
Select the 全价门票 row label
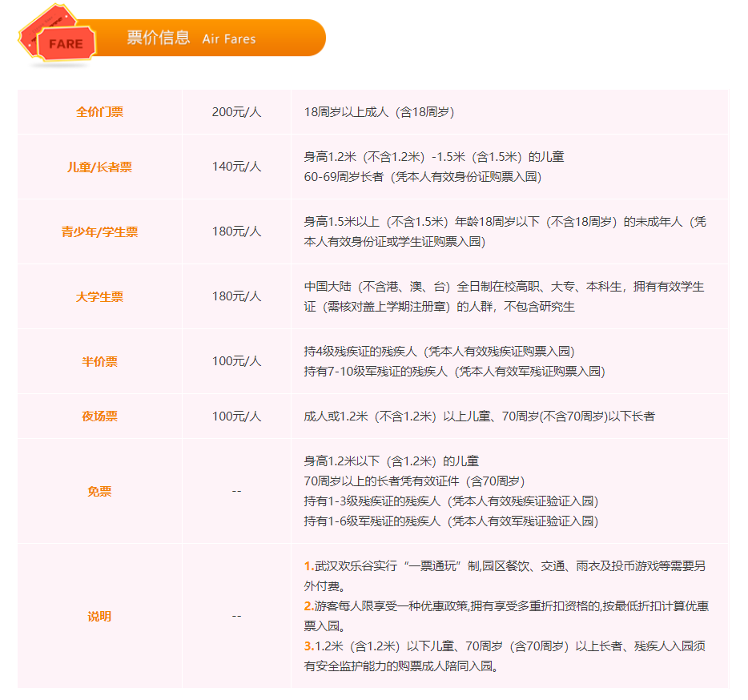coord(99,112)
